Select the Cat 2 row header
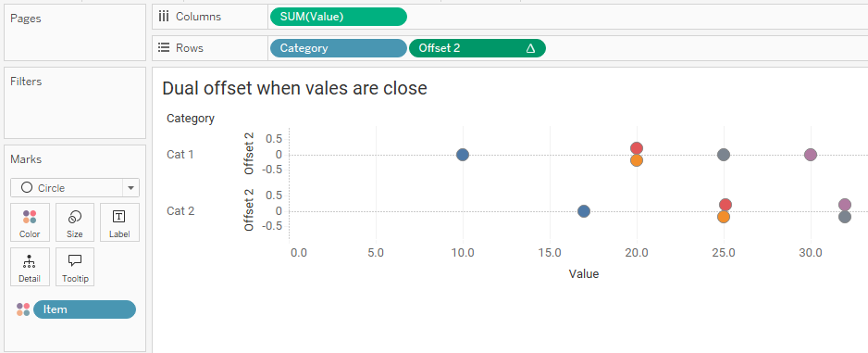 point(180,211)
